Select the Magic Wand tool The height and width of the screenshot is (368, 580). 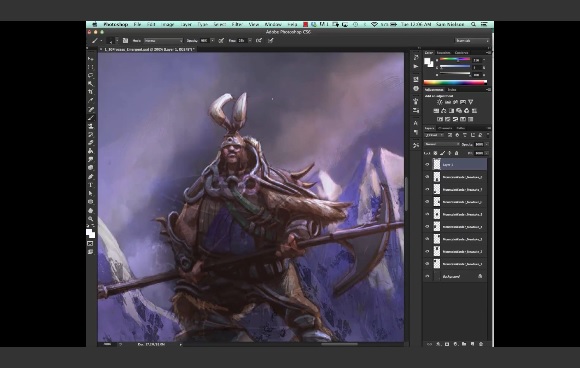tap(90, 84)
